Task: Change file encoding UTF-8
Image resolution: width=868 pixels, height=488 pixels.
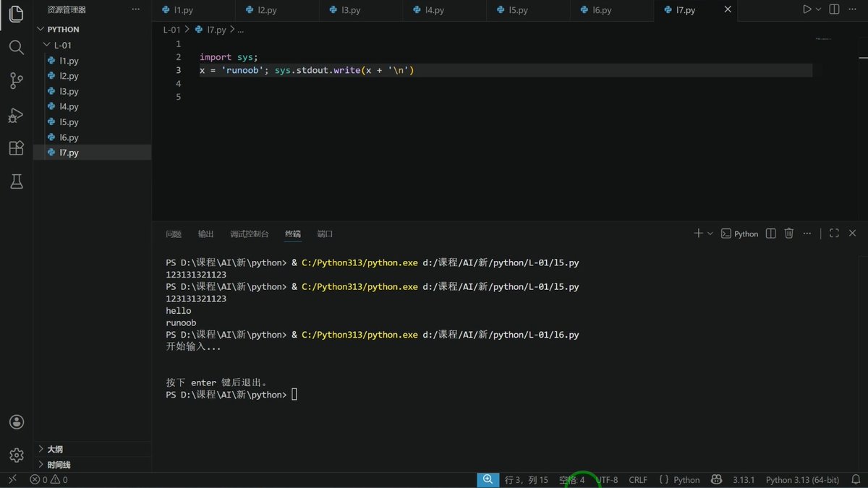Action: [607, 480]
